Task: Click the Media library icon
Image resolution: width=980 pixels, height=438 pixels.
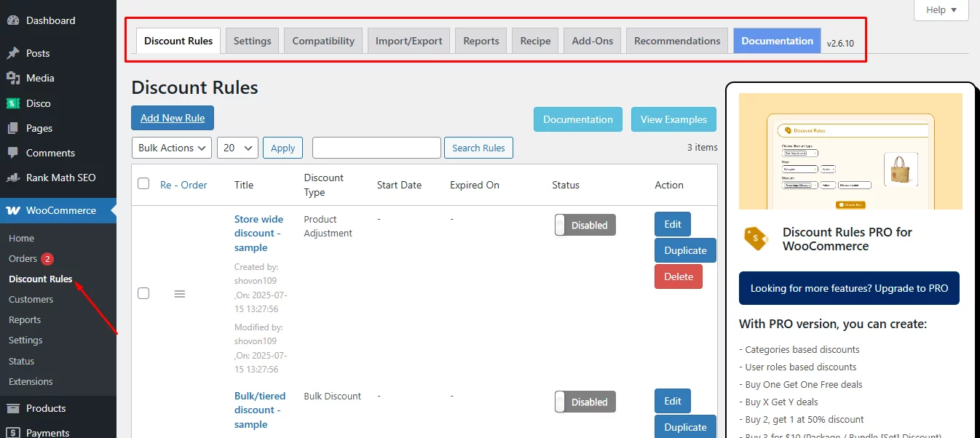Action: pos(13,78)
